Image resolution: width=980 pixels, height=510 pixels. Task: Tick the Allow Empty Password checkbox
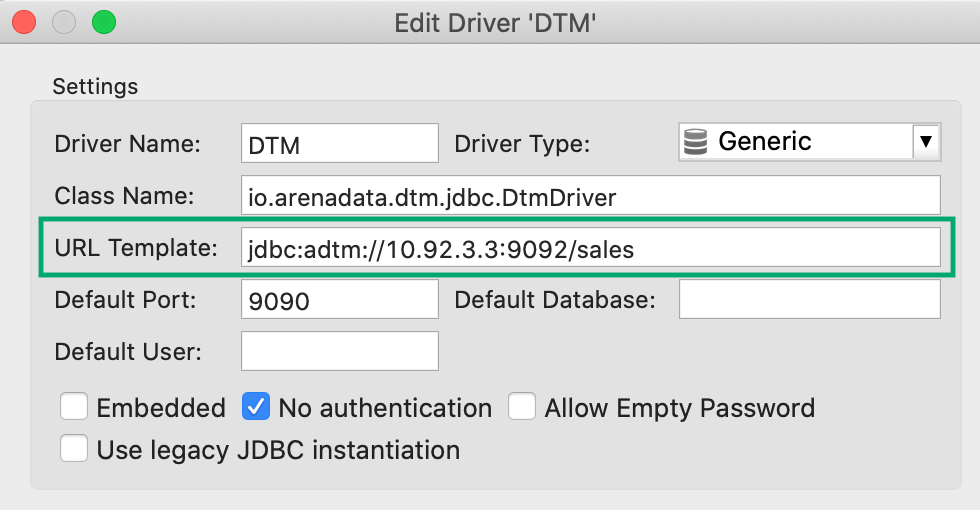tap(521, 407)
